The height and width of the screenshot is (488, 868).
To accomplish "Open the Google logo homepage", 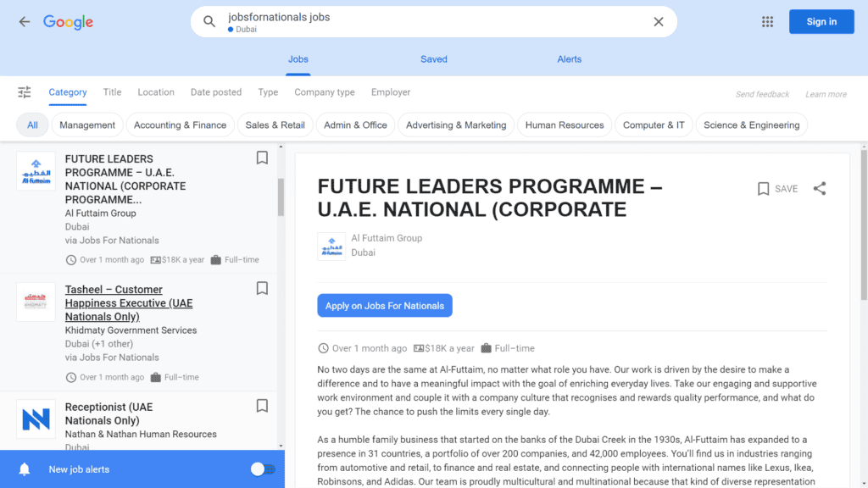I will [68, 22].
